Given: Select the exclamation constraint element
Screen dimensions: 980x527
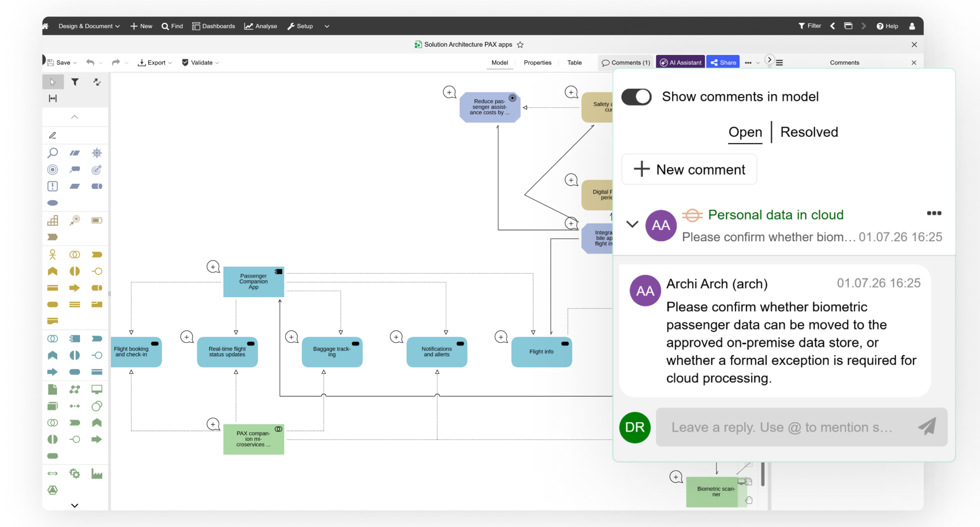Looking at the screenshot, I should click(52, 186).
